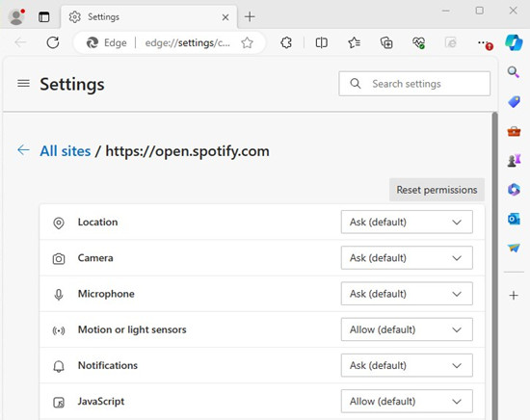Open Motion or light sensors dropdown
Image resolution: width=530 pixels, height=420 pixels.
coord(407,329)
